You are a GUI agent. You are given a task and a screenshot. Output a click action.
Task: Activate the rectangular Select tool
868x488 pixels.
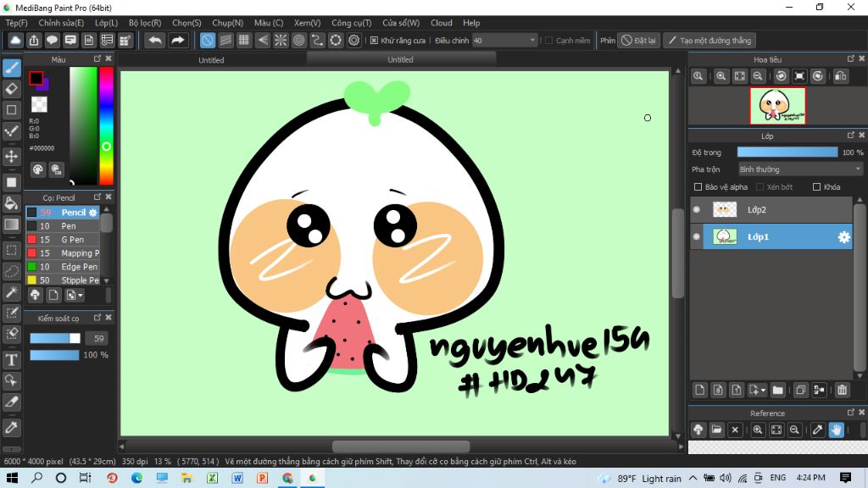coord(12,250)
